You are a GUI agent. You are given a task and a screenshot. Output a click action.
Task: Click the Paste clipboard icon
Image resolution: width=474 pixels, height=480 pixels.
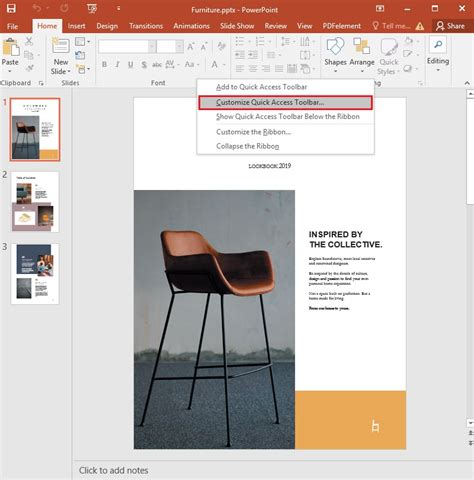pos(10,47)
